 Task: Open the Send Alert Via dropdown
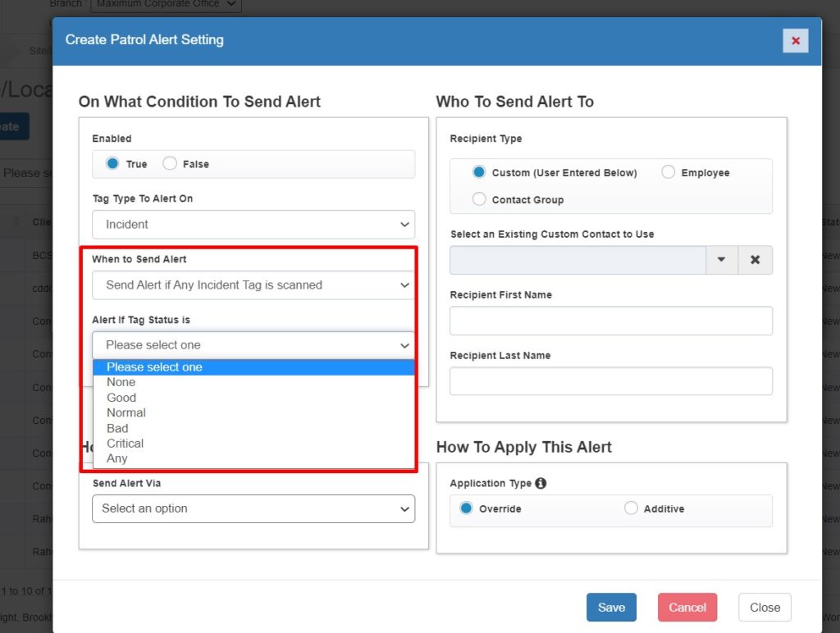tap(253, 508)
